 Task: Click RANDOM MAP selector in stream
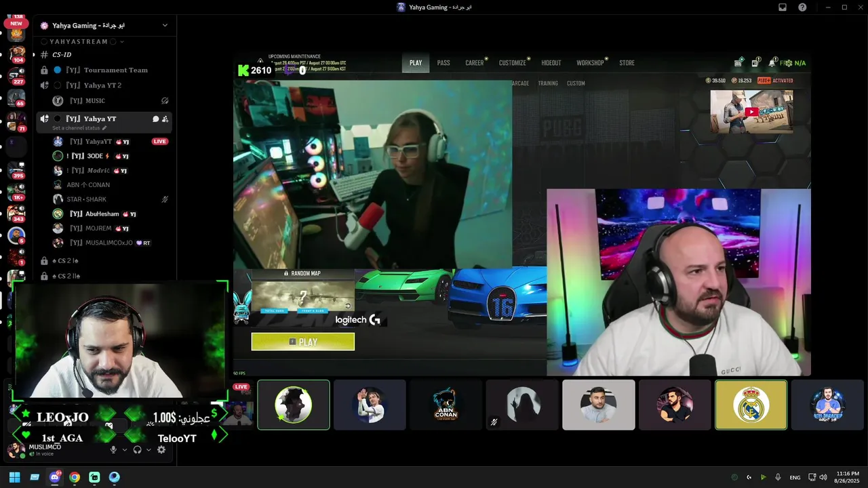coord(303,292)
